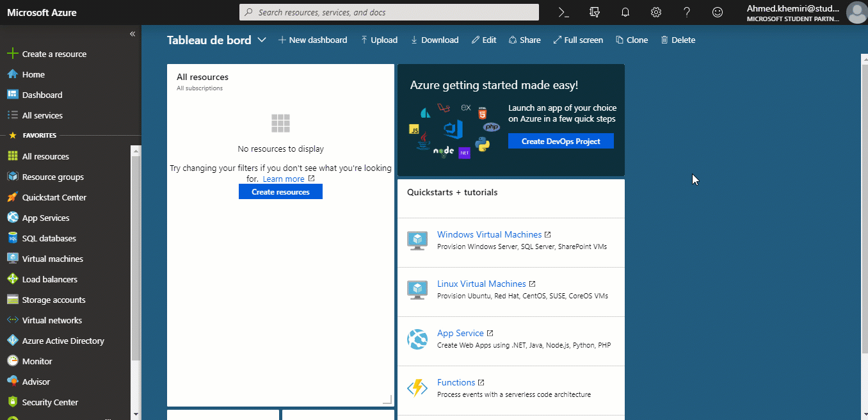The image size is (868, 420).
Task: Open Linux Virtual Machines quickstart link
Action: pyautogui.click(x=481, y=284)
